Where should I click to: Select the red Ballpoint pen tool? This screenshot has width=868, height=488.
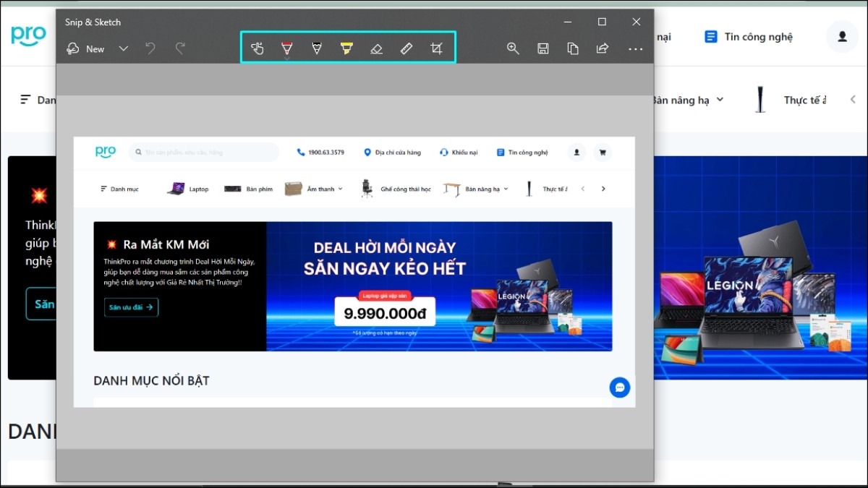click(x=287, y=48)
